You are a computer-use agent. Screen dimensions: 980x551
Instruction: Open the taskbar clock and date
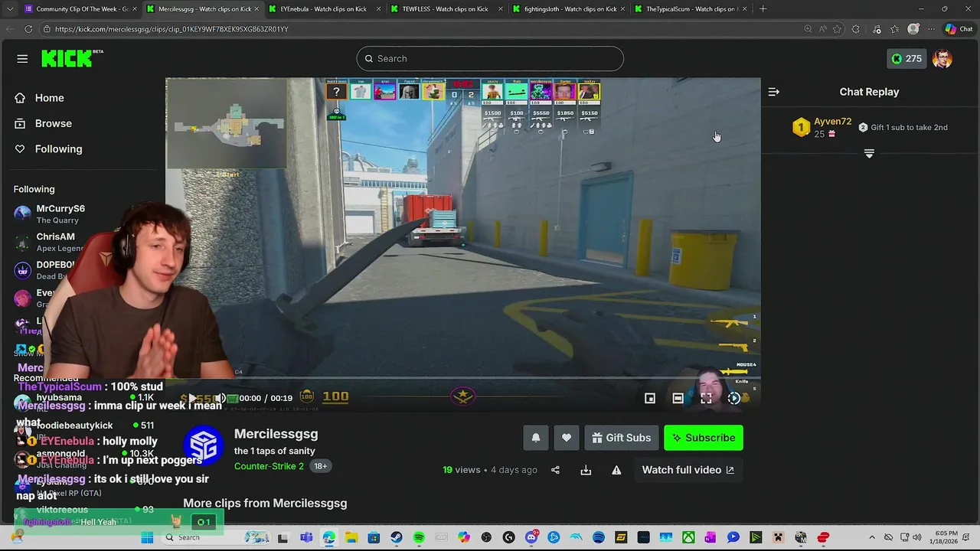coord(943,538)
